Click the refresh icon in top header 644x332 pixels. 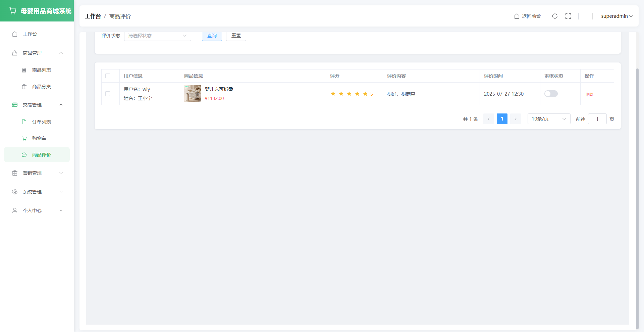555,16
